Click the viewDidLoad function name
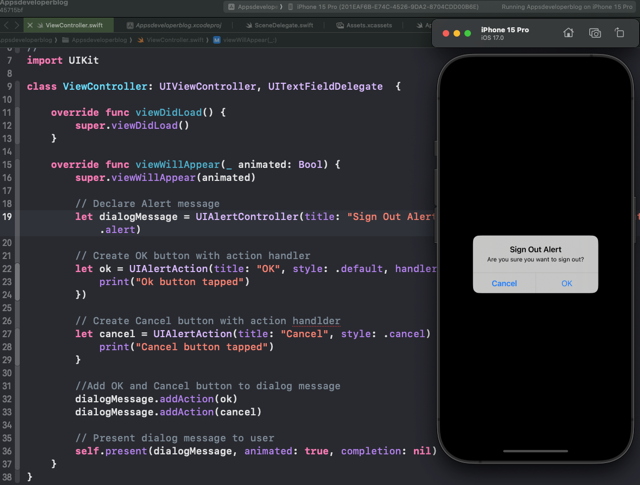This screenshot has width=640, height=485. (x=169, y=113)
